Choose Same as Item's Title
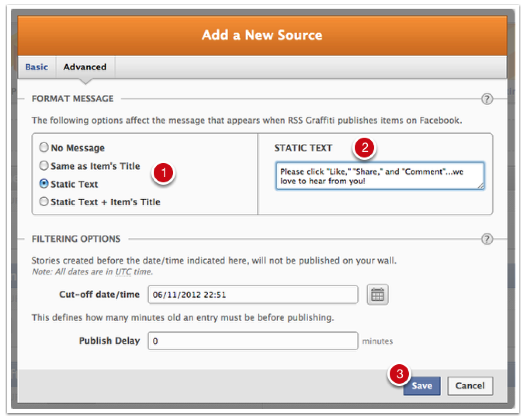Viewport: 528px width, 420px height. tap(44, 166)
